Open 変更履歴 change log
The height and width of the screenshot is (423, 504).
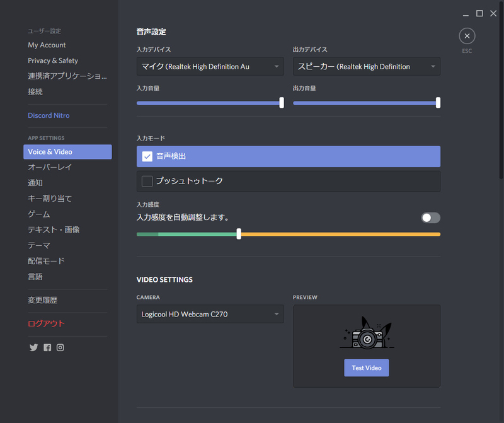42,300
